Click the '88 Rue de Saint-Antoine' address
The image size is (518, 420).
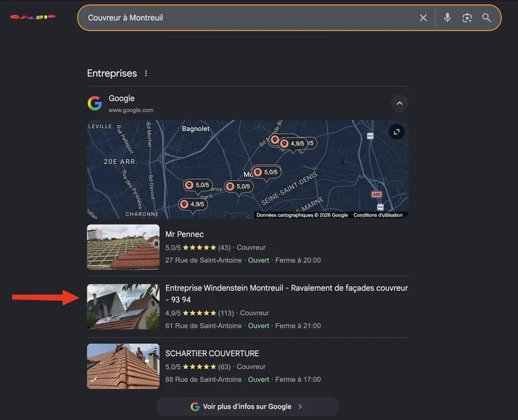point(203,380)
